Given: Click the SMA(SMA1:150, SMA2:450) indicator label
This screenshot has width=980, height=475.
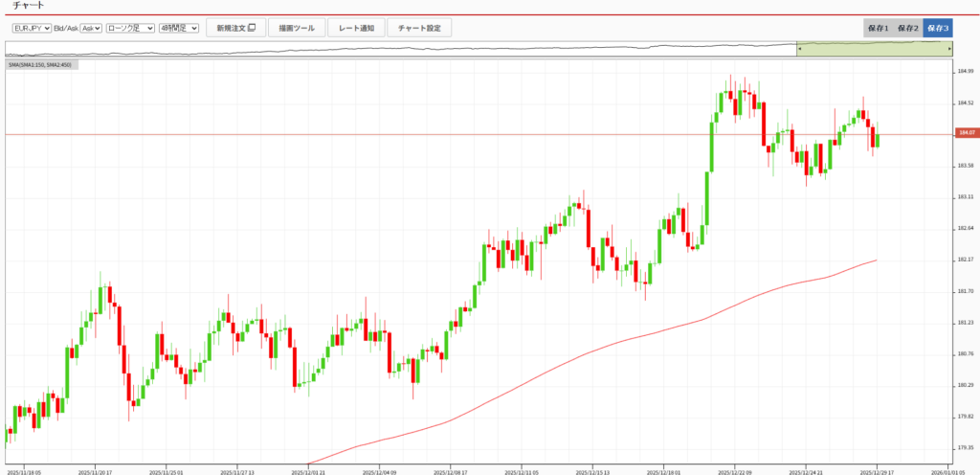Looking at the screenshot, I should (x=40, y=65).
